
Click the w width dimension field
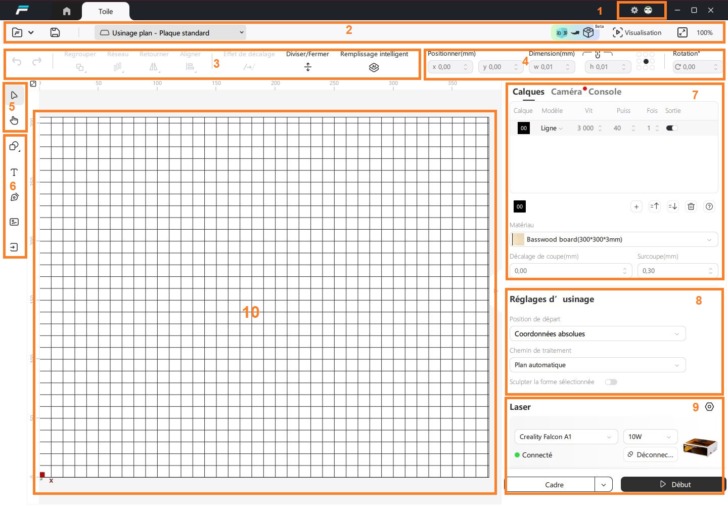(x=552, y=67)
